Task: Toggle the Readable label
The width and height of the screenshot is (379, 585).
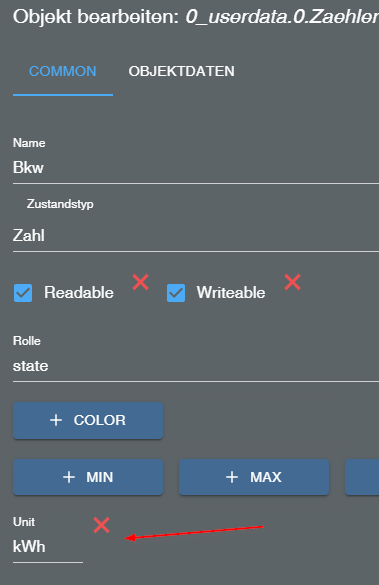Action: point(79,292)
